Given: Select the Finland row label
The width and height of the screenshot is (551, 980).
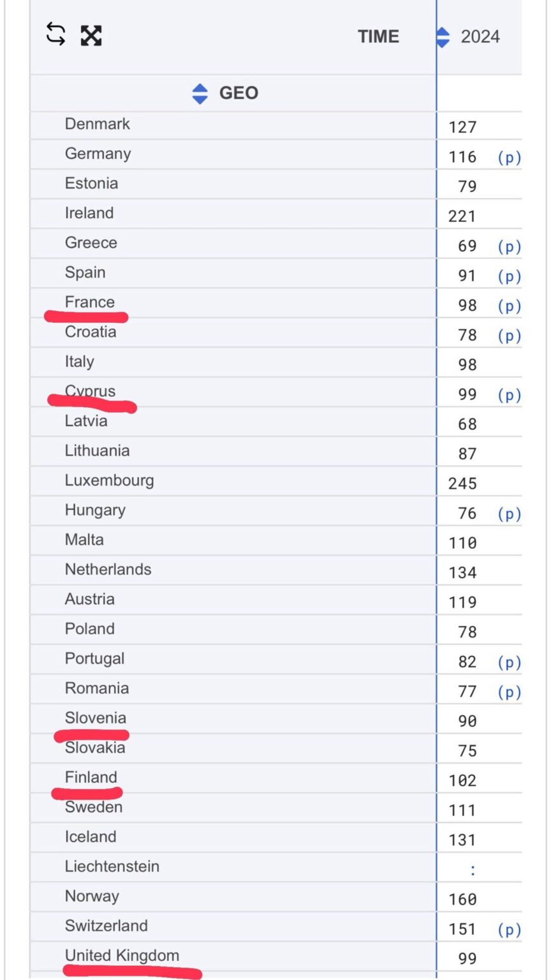Looking at the screenshot, I should pos(91,777).
